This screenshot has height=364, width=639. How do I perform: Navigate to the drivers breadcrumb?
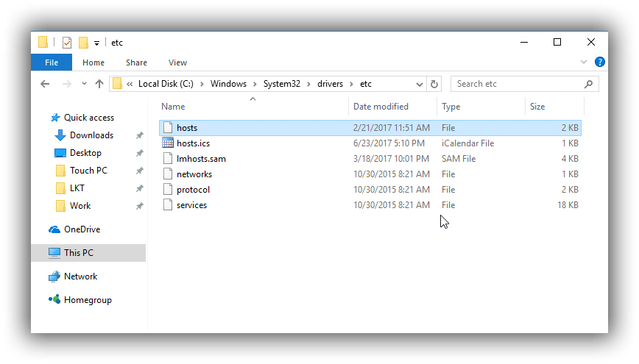tap(330, 84)
